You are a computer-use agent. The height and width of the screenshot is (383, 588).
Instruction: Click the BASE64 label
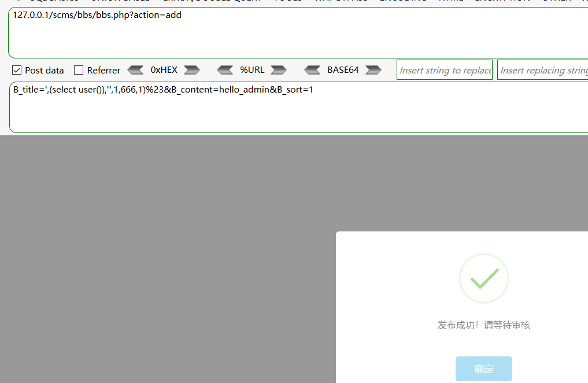343,70
